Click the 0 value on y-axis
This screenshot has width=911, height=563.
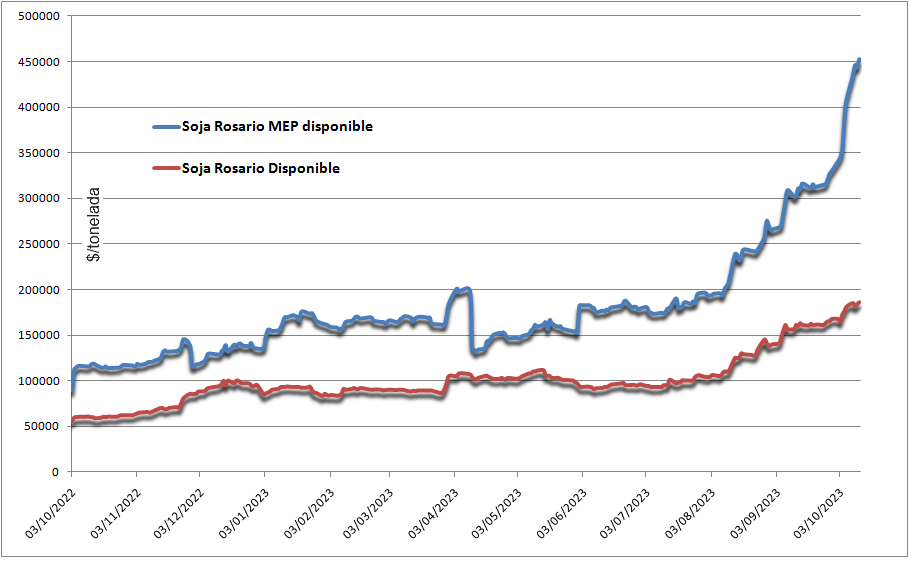coord(55,472)
